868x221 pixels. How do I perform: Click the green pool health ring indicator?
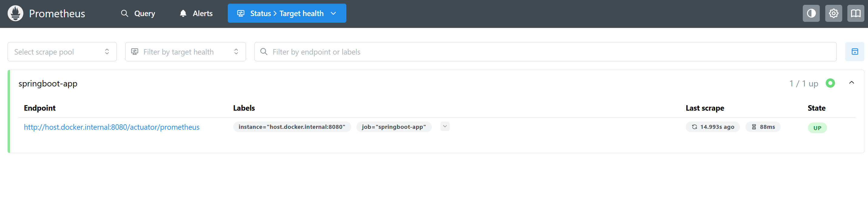click(x=830, y=83)
